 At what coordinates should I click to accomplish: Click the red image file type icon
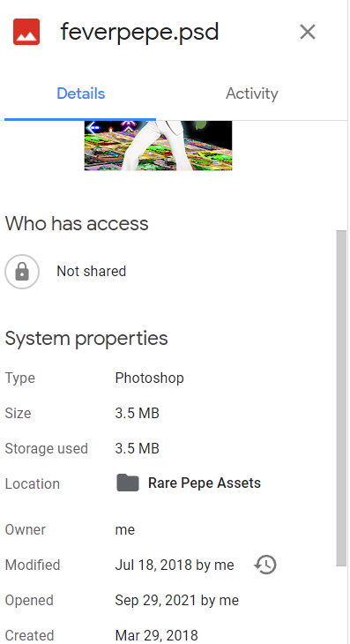click(x=26, y=32)
